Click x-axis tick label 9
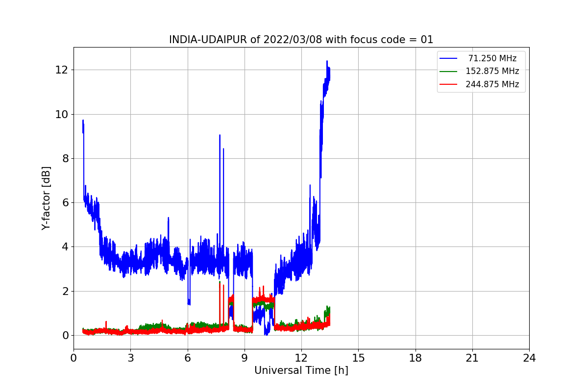Screen dimensions: 588x392 tap(245, 358)
